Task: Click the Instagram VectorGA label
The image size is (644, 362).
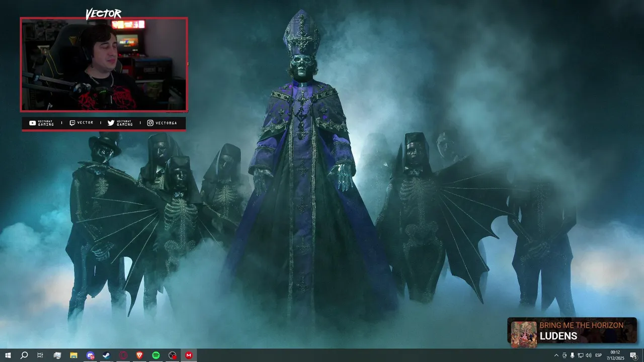Action: pyautogui.click(x=162, y=123)
